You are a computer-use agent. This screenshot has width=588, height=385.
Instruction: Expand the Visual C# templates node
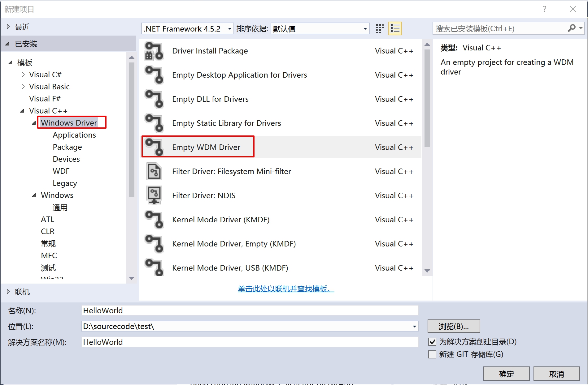point(23,74)
